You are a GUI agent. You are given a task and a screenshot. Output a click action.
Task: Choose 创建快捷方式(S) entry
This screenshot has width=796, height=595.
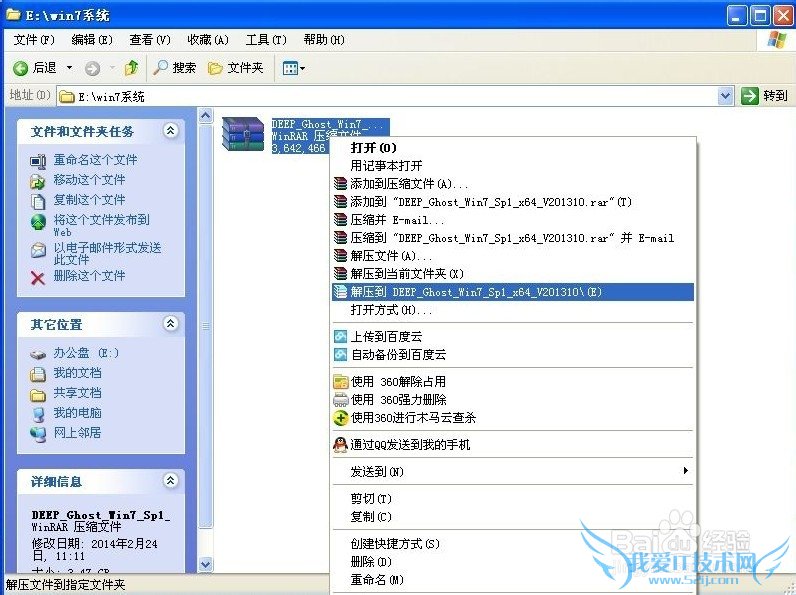click(x=513, y=544)
